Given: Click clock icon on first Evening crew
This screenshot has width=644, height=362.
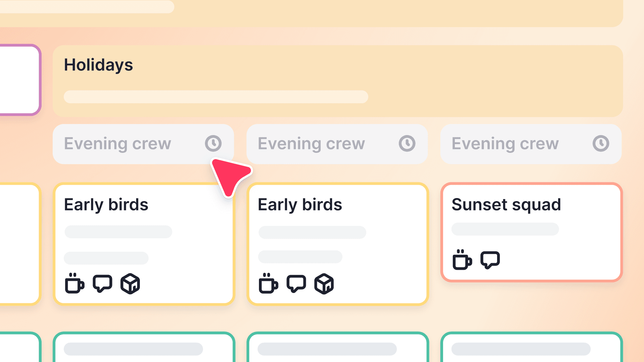Looking at the screenshot, I should (x=213, y=143).
